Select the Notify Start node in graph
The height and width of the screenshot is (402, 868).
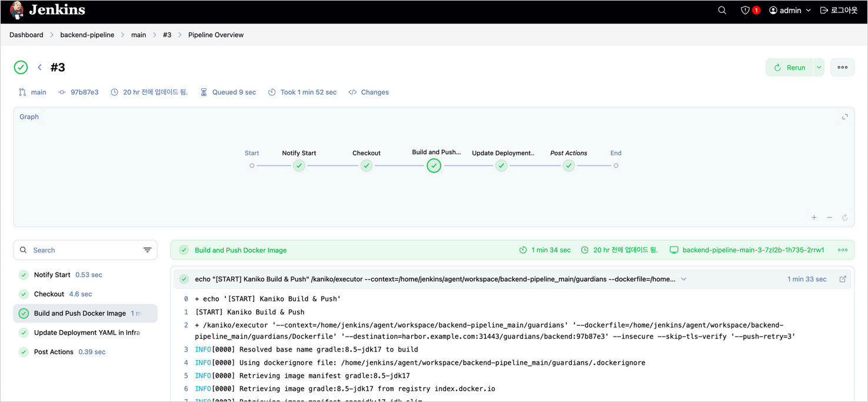[x=299, y=165]
